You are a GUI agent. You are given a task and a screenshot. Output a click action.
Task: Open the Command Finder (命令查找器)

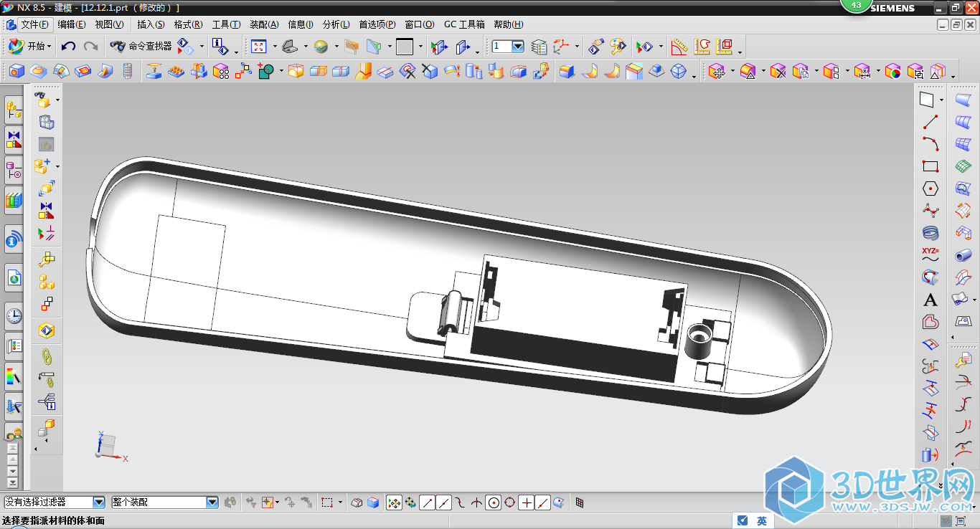[141, 47]
